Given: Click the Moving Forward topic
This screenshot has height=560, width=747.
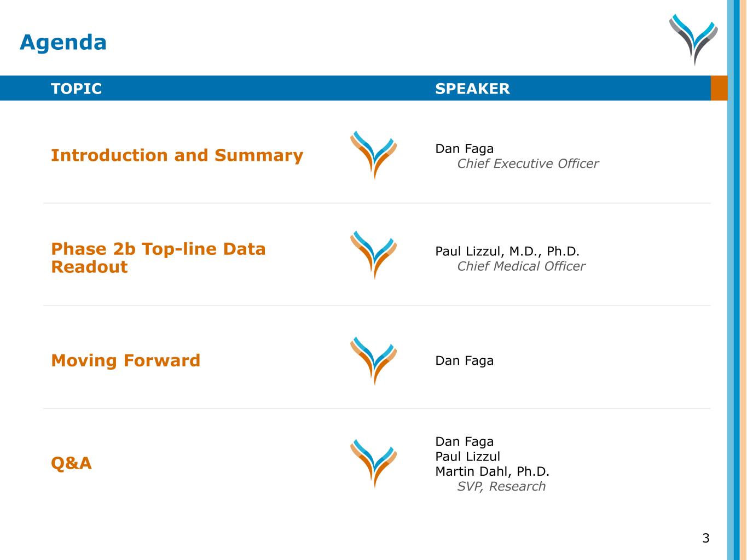Looking at the screenshot, I should [x=125, y=360].
